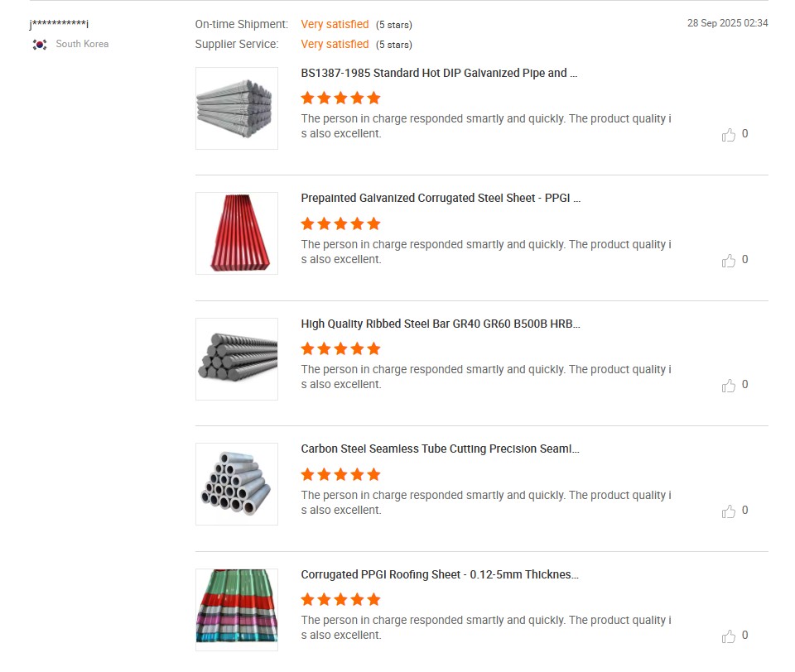Click the five-star rating under galvanized pipe

340,98
